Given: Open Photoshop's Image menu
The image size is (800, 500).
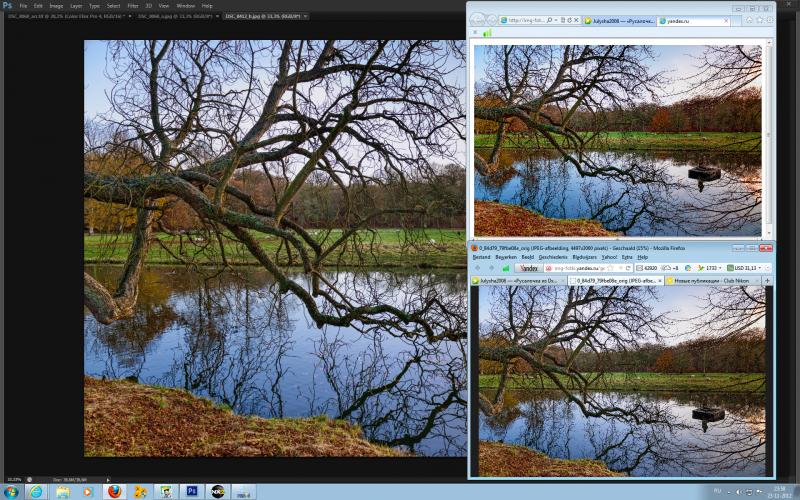Looking at the screenshot, I should tap(56, 6).
